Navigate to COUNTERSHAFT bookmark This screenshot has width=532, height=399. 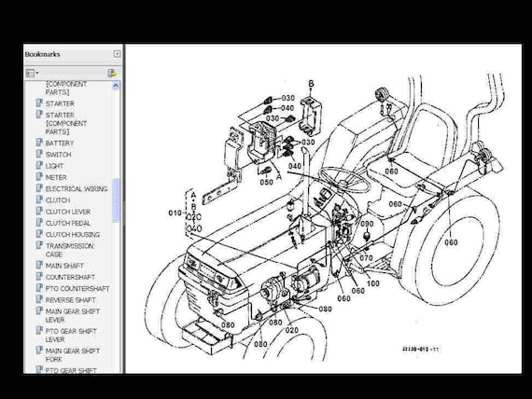coord(70,277)
